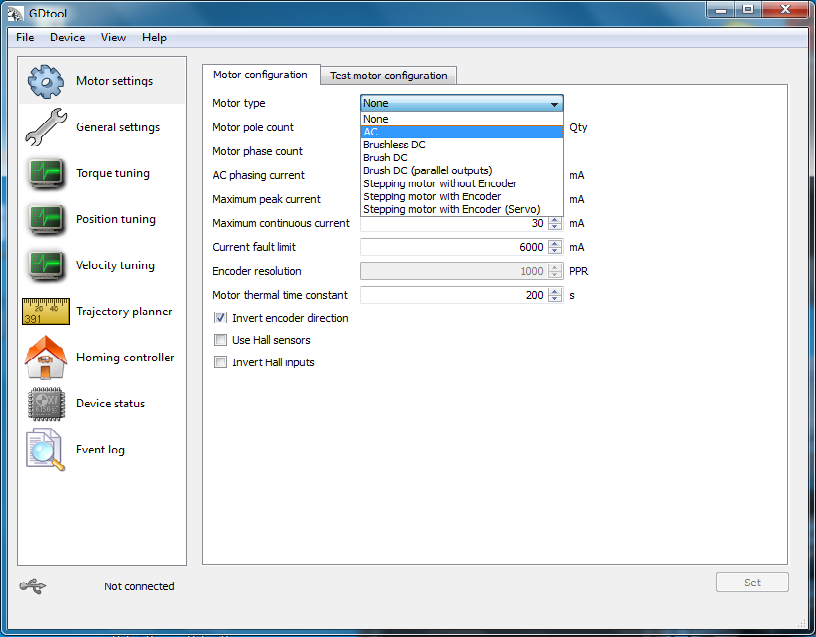The image size is (816, 637).
Task: Uncheck Invert encoder direction checkbox
Action: click(x=220, y=318)
